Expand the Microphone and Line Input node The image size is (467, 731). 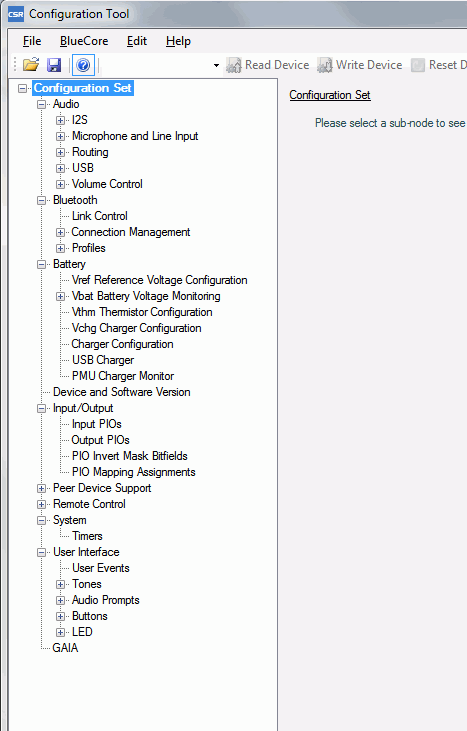61,136
